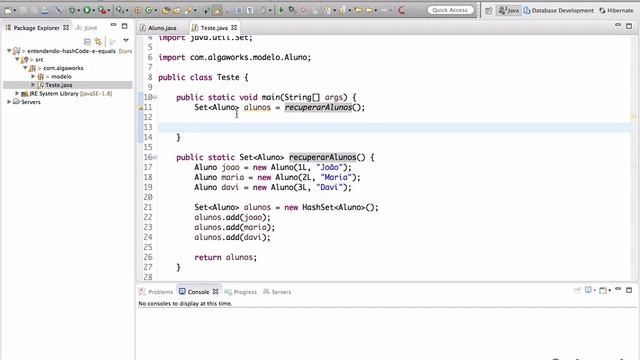Image resolution: width=640 pixels, height=360 pixels.
Task: Click the Open Console icon
Action: [x=603, y=290]
